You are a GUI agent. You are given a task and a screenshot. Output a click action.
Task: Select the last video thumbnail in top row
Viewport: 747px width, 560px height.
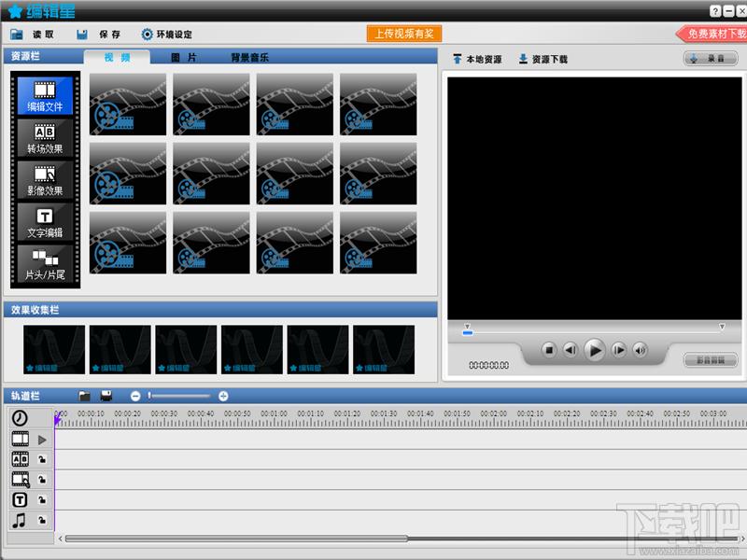pyautogui.click(x=378, y=105)
